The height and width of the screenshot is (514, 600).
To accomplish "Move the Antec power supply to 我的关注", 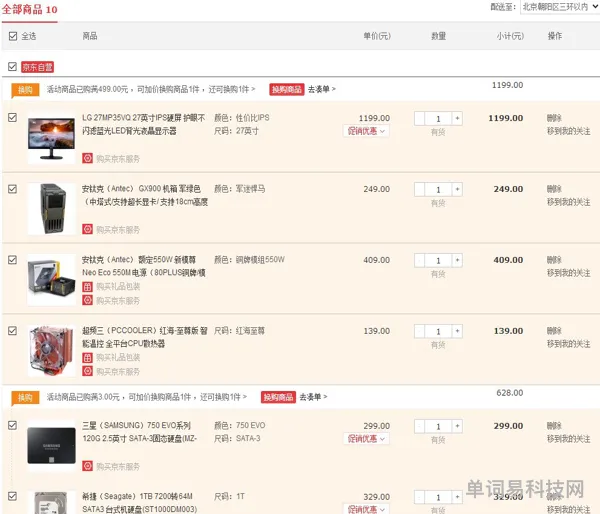I will tap(569, 273).
